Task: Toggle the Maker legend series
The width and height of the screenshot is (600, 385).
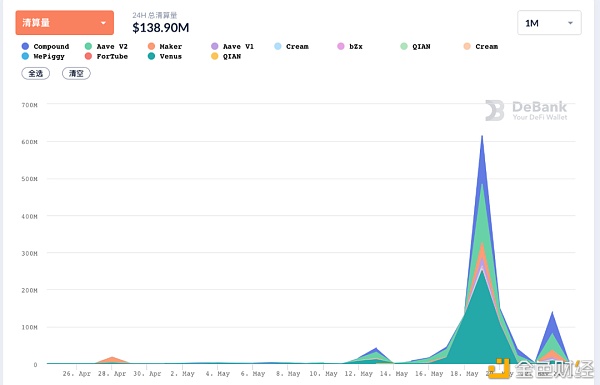Action: point(165,46)
